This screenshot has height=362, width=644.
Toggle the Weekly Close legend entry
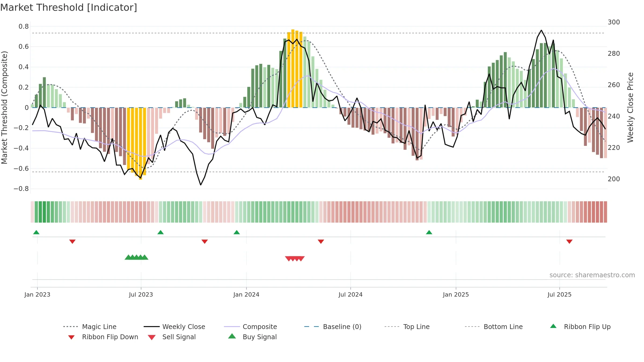click(174, 327)
